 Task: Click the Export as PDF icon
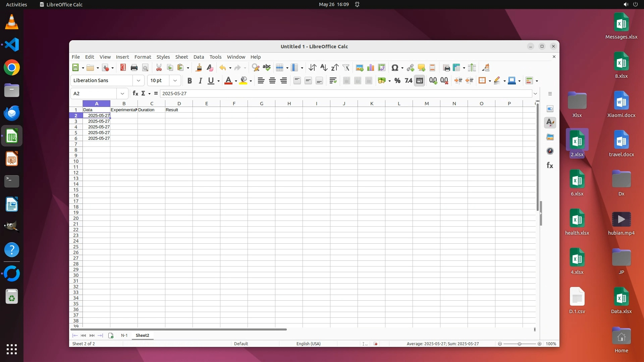[x=123, y=68]
